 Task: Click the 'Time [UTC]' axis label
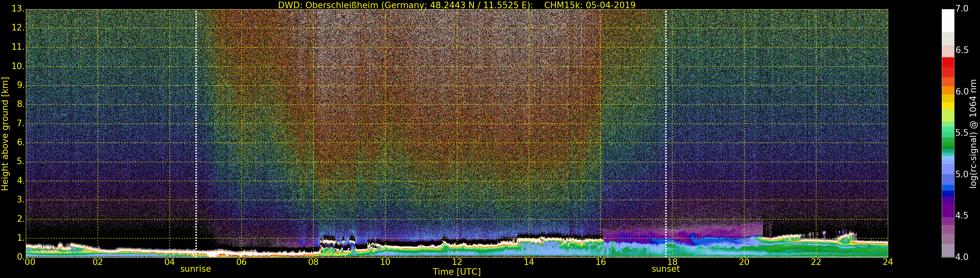pyautogui.click(x=457, y=272)
